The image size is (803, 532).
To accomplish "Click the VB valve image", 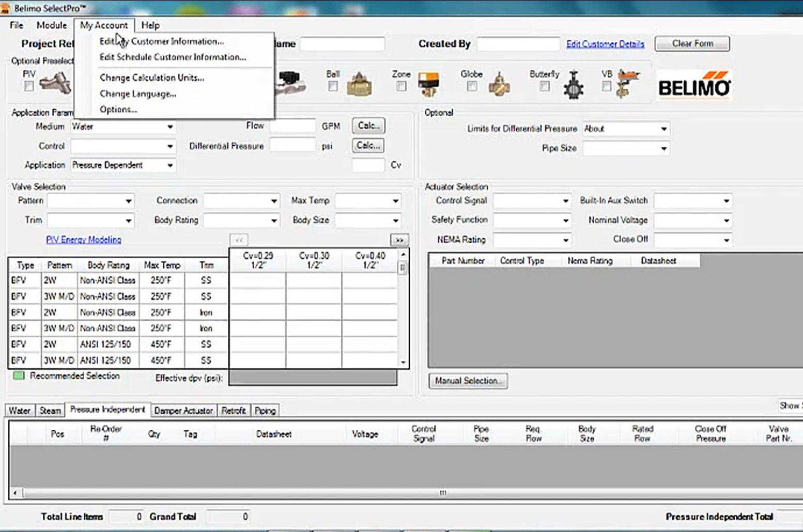I will [628, 84].
